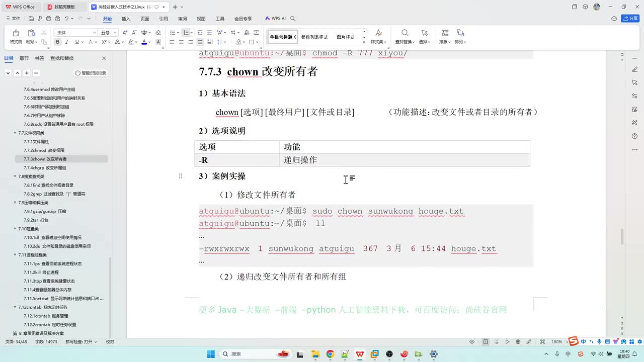Screen dimensions: 644x362
Task: Click the clear formatting eraser icon
Action: click(x=158, y=33)
